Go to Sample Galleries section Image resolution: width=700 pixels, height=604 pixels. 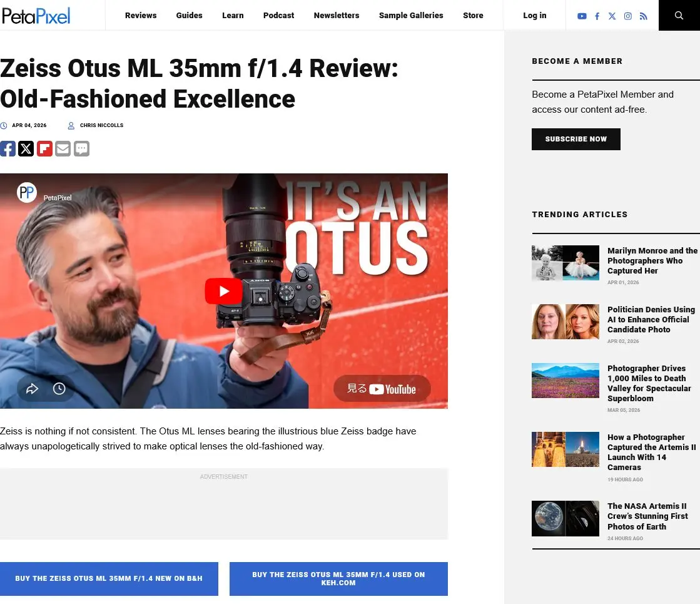tap(411, 16)
